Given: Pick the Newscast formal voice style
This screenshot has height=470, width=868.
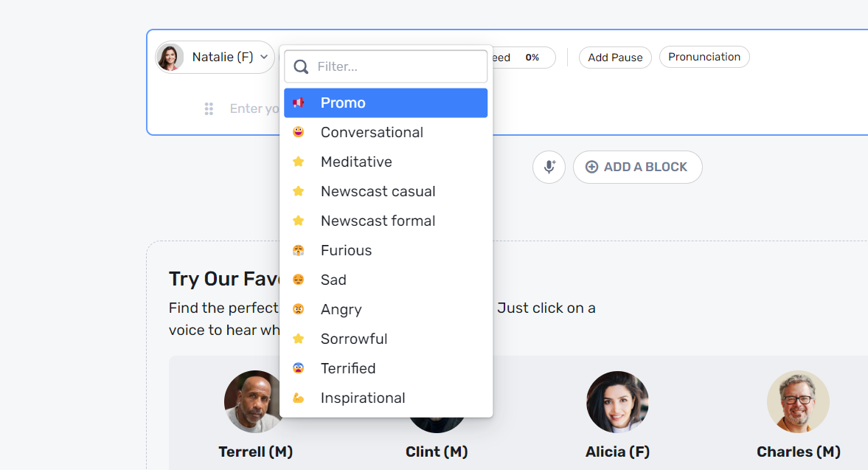Looking at the screenshot, I should tap(378, 221).
